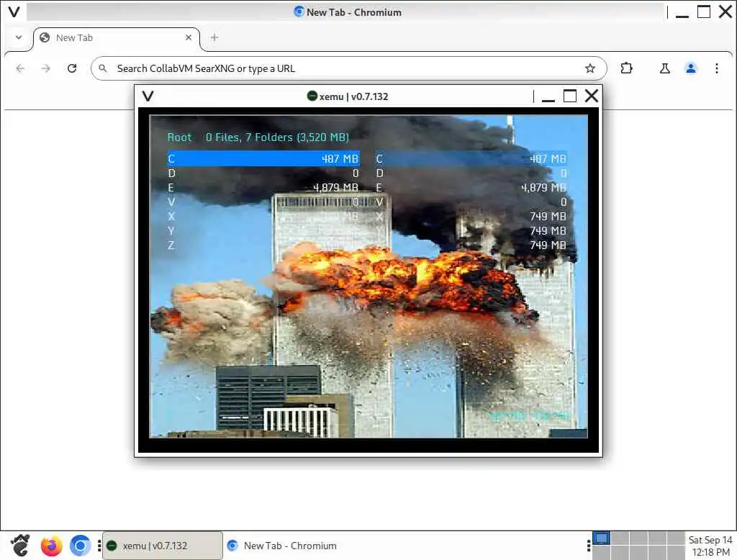Screen dimensions: 737x560
Task: Select drive E in left pane
Action: coord(263,188)
